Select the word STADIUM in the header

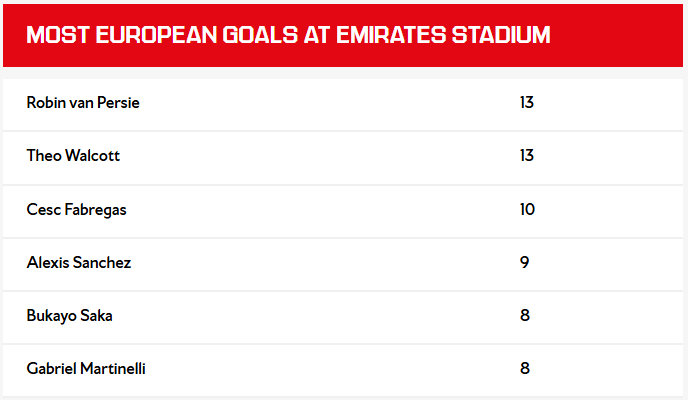pos(503,35)
